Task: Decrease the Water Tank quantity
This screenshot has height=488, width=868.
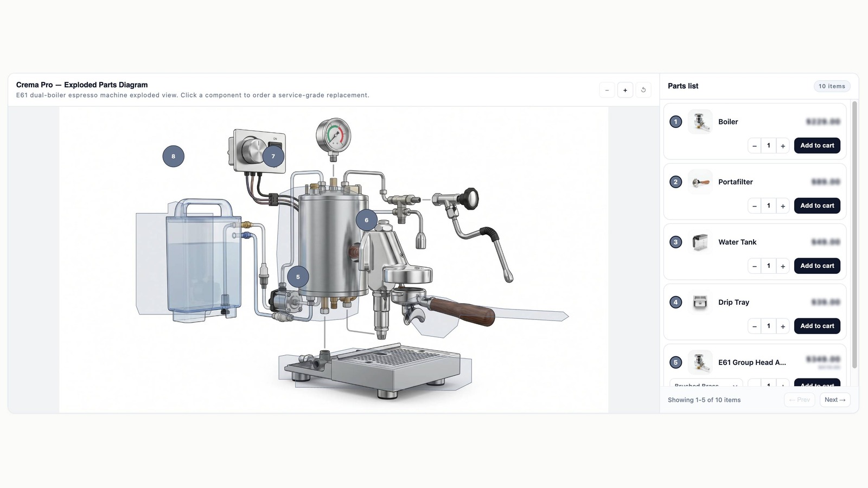Action: pos(755,266)
